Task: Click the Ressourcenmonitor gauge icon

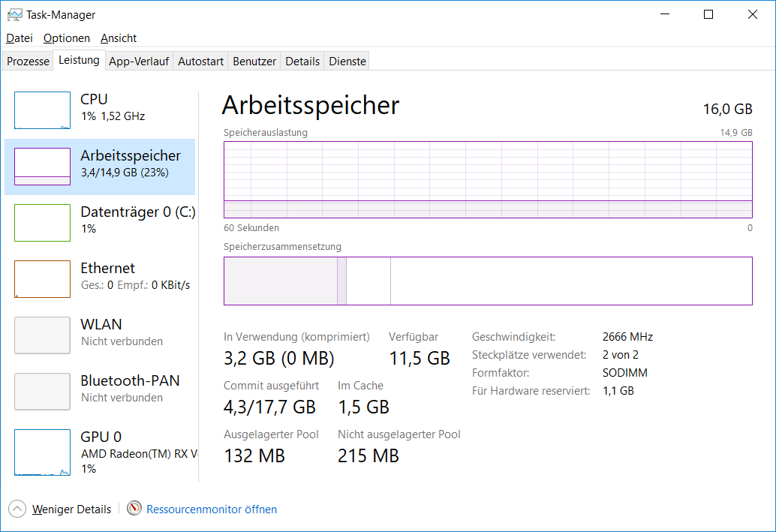Action: point(134,509)
